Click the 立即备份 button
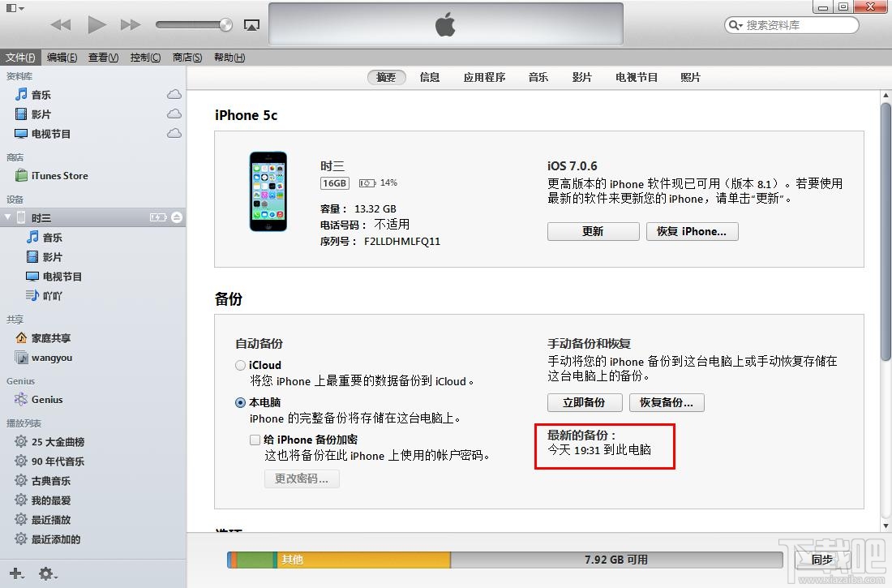892x588 pixels. (584, 402)
